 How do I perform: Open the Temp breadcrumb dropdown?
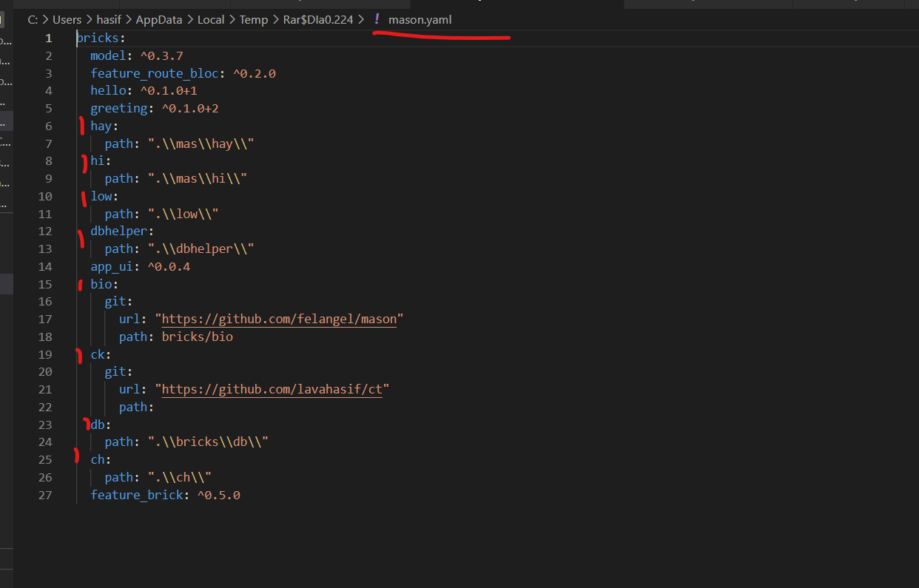[254, 19]
